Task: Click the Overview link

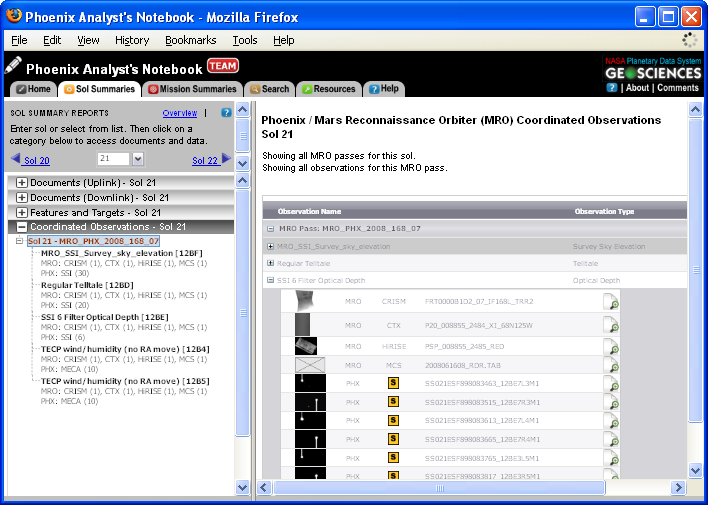Action: point(180,113)
